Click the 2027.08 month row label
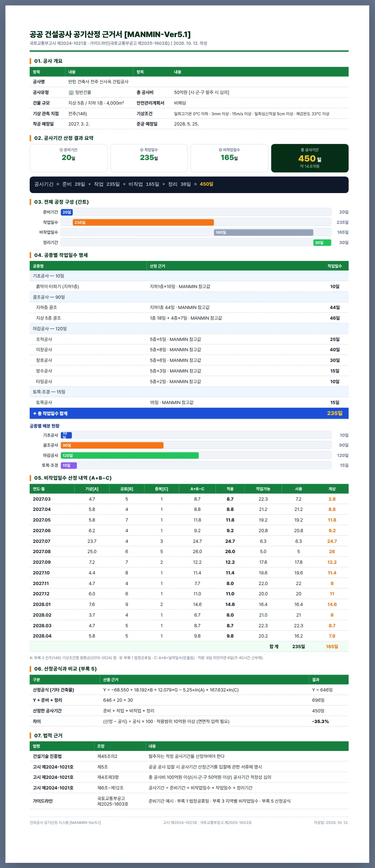This screenshot has width=375, height=868. click(x=42, y=552)
